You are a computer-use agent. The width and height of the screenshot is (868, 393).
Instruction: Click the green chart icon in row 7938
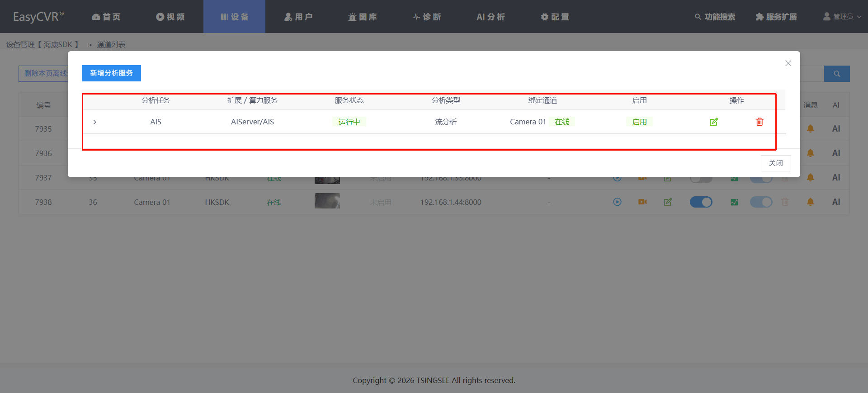coord(734,202)
